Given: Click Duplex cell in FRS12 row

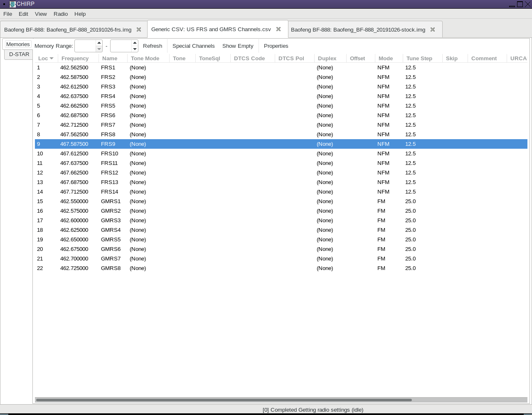Looking at the screenshot, I should click(x=325, y=172).
